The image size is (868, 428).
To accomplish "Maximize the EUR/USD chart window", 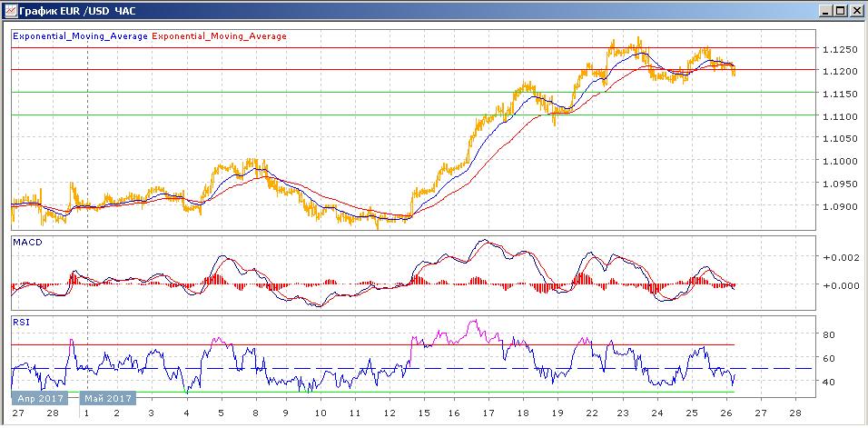I will (x=841, y=11).
